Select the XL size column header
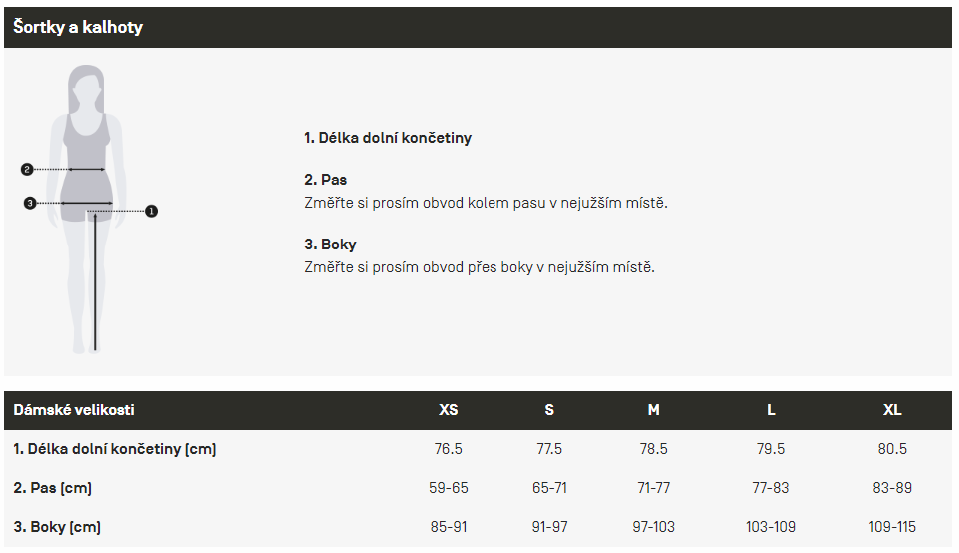The width and height of the screenshot is (959, 553). pyautogui.click(x=892, y=410)
